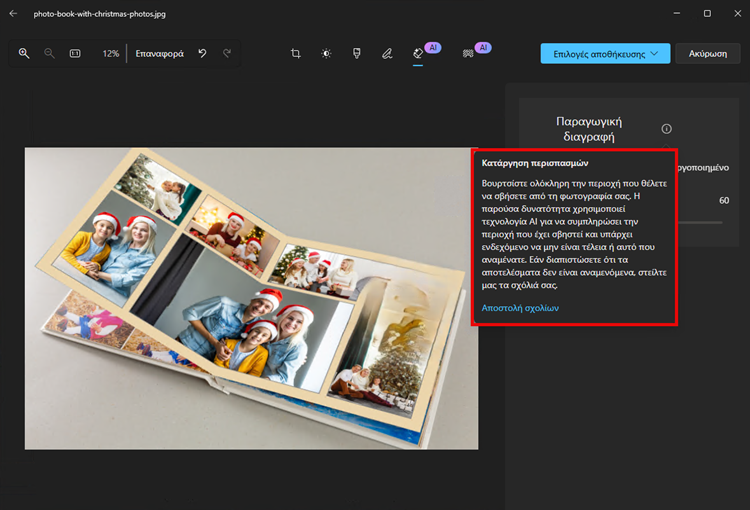Click the 12% zoom percentage field

pos(110,53)
